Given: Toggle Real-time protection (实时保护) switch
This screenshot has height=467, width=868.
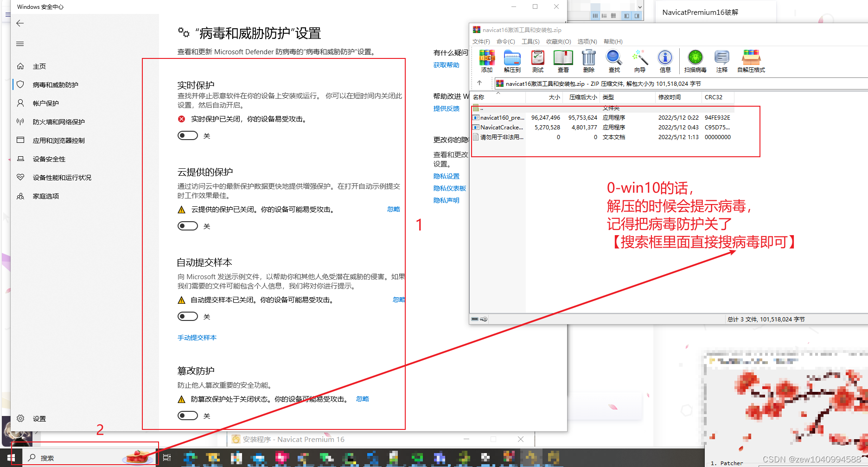Looking at the screenshot, I should (x=188, y=135).
